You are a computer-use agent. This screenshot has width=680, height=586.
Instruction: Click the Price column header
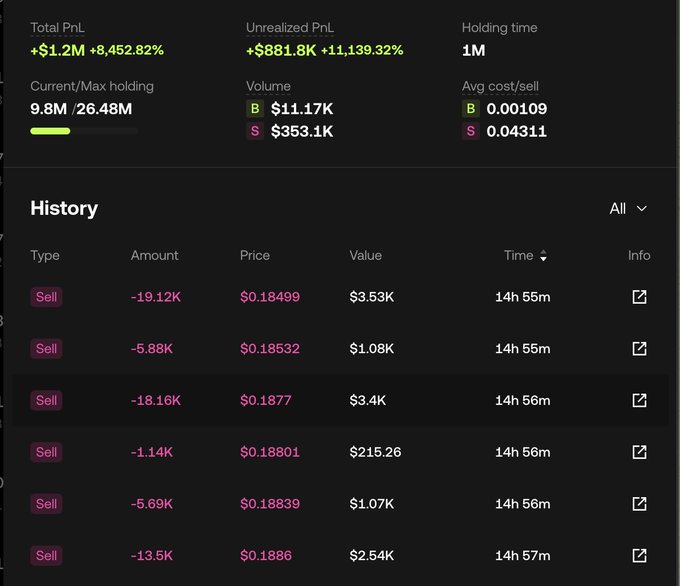coord(255,255)
